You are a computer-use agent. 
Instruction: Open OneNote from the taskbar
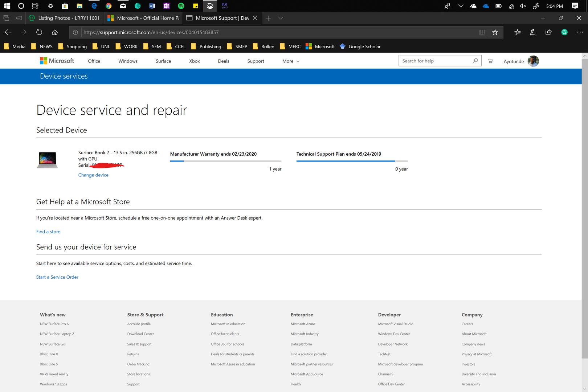[x=167, y=6]
